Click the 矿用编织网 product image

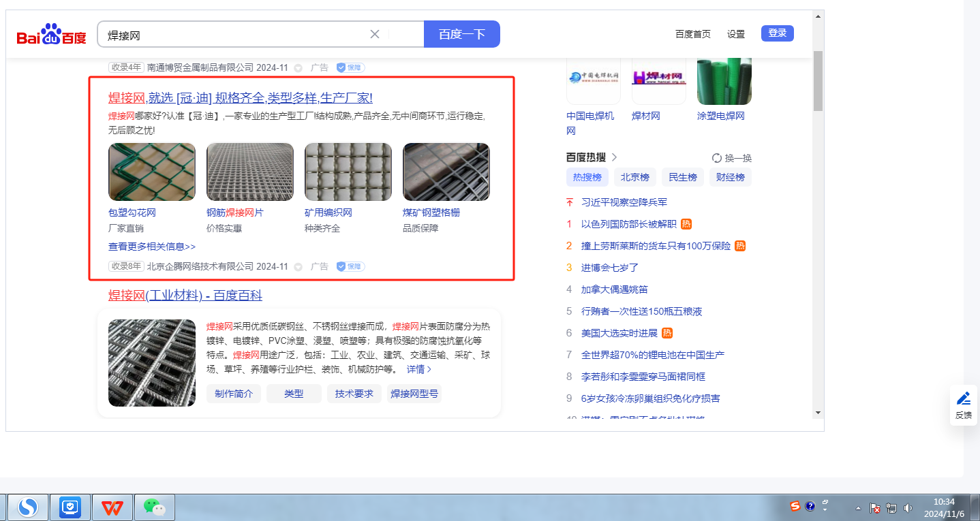pyautogui.click(x=348, y=172)
